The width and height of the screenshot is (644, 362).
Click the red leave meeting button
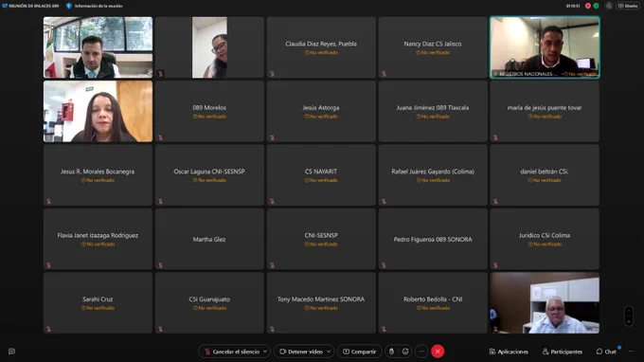point(438,352)
